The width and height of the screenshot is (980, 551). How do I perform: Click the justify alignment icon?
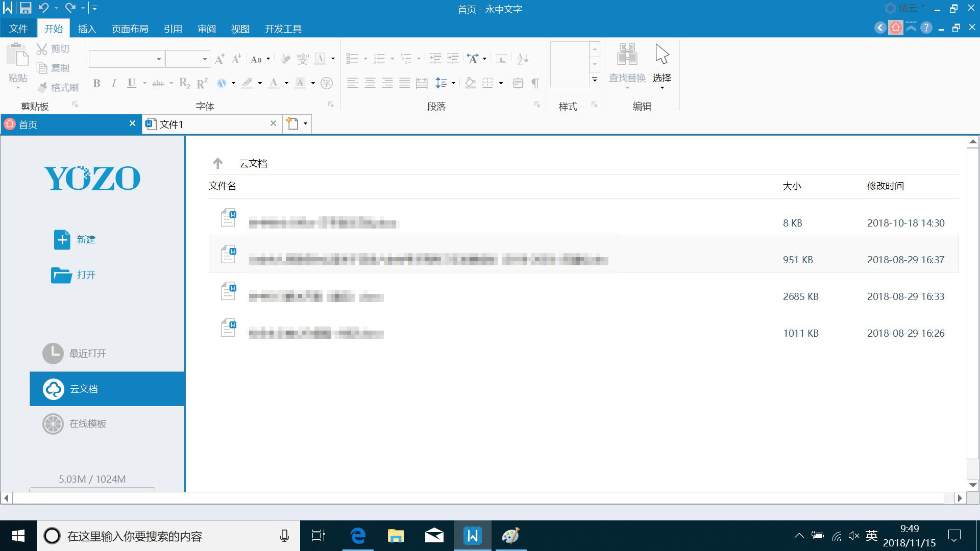[x=405, y=83]
